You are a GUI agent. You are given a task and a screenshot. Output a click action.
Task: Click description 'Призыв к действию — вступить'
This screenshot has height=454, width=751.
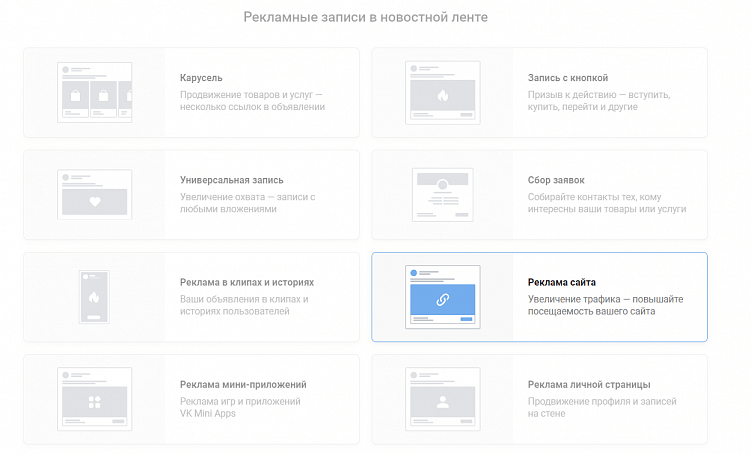tap(599, 95)
